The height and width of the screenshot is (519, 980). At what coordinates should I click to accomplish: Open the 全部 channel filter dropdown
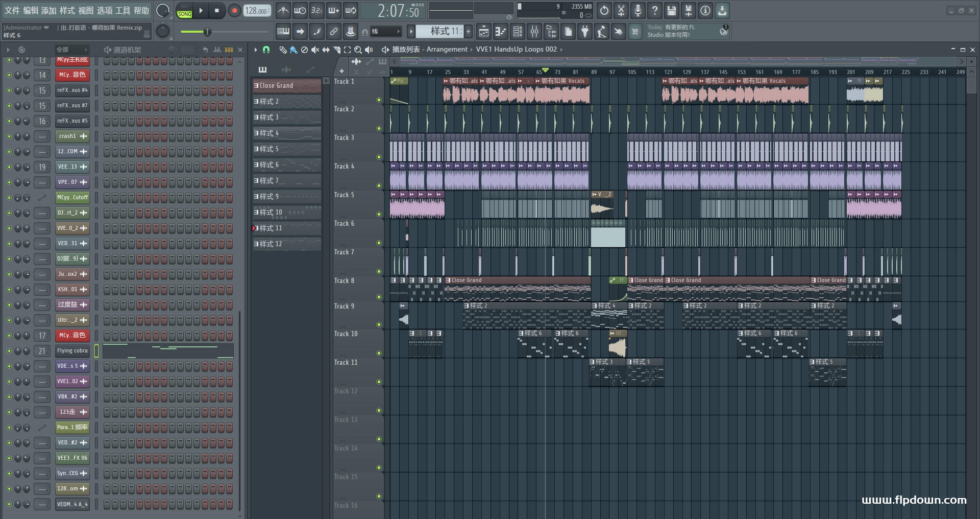[x=71, y=50]
